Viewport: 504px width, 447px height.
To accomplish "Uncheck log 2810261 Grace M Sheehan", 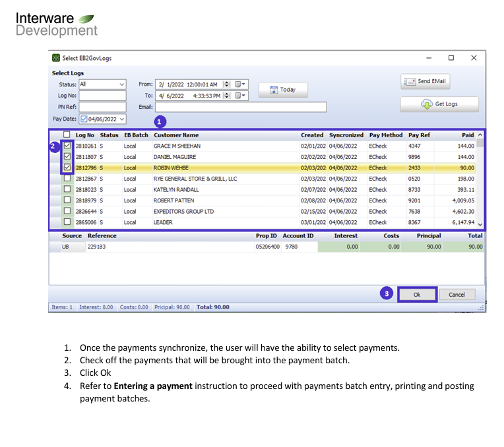I will coord(67,145).
